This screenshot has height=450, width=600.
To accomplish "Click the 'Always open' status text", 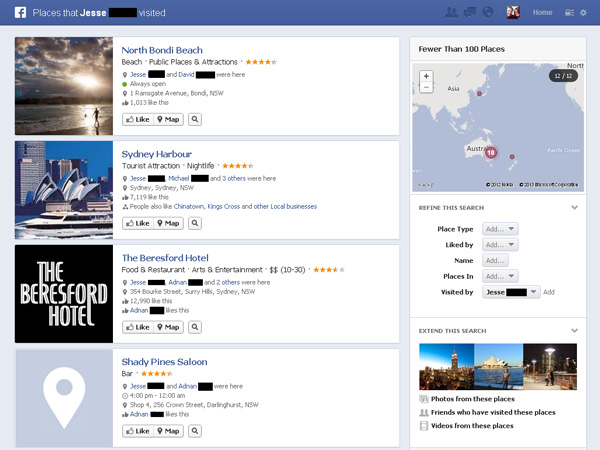I will click(x=148, y=84).
